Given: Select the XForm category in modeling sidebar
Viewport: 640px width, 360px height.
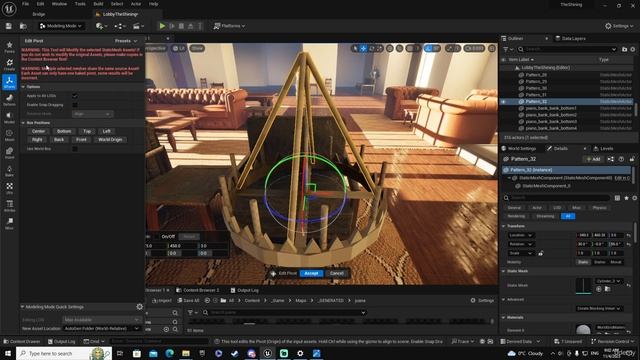Looking at the screenshot, I should click(x=9, y=82).
